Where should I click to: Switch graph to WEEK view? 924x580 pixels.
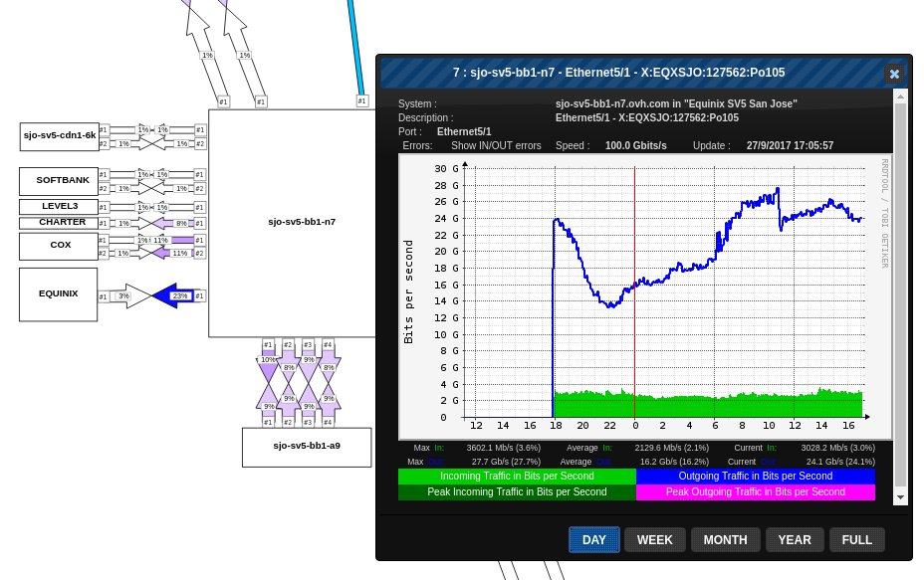tap(655, 540)
